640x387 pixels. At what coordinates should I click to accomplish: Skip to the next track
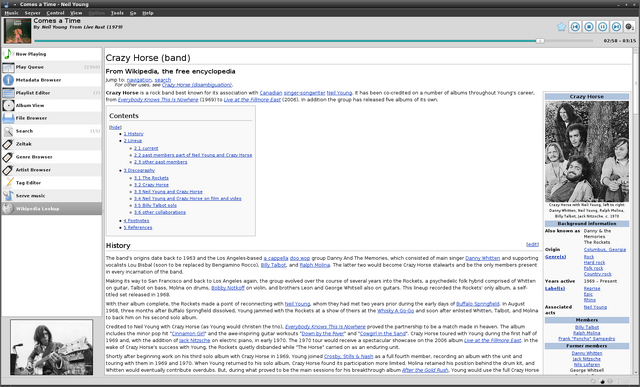coord(616,27)
